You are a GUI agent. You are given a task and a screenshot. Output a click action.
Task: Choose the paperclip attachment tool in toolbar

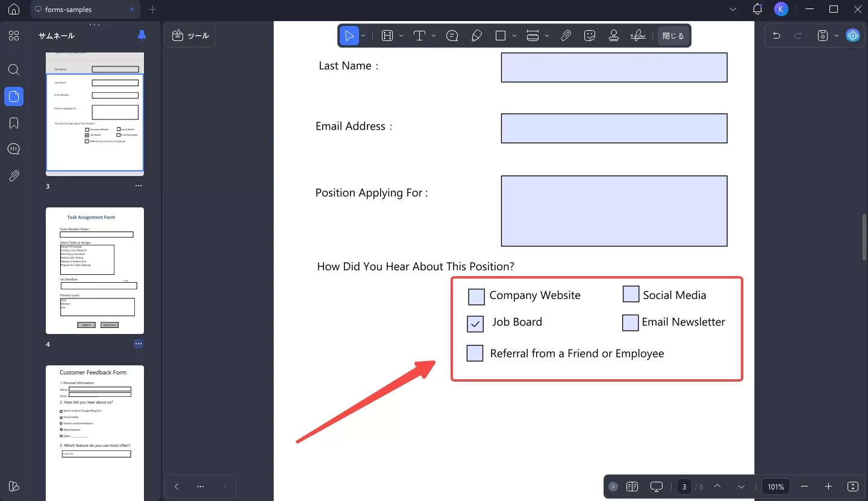(566, 36)
